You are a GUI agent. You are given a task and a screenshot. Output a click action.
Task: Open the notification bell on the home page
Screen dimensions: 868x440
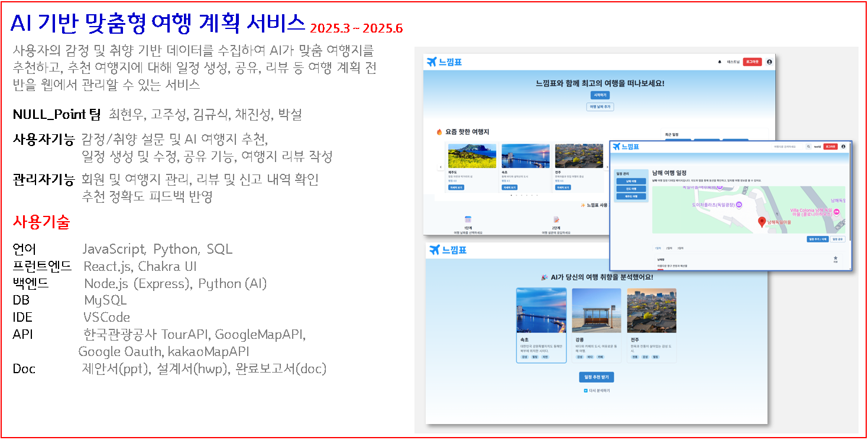point(720,62)
